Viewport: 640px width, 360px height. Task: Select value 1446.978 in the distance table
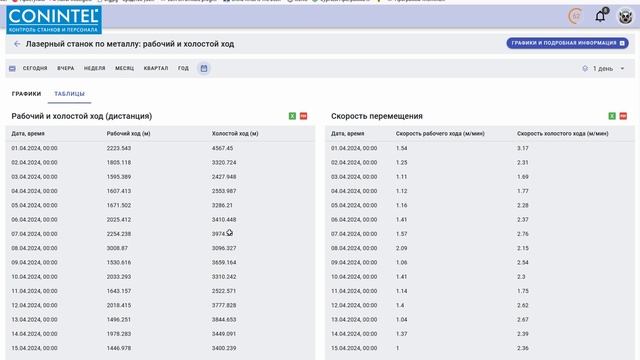tap(119, 348)
